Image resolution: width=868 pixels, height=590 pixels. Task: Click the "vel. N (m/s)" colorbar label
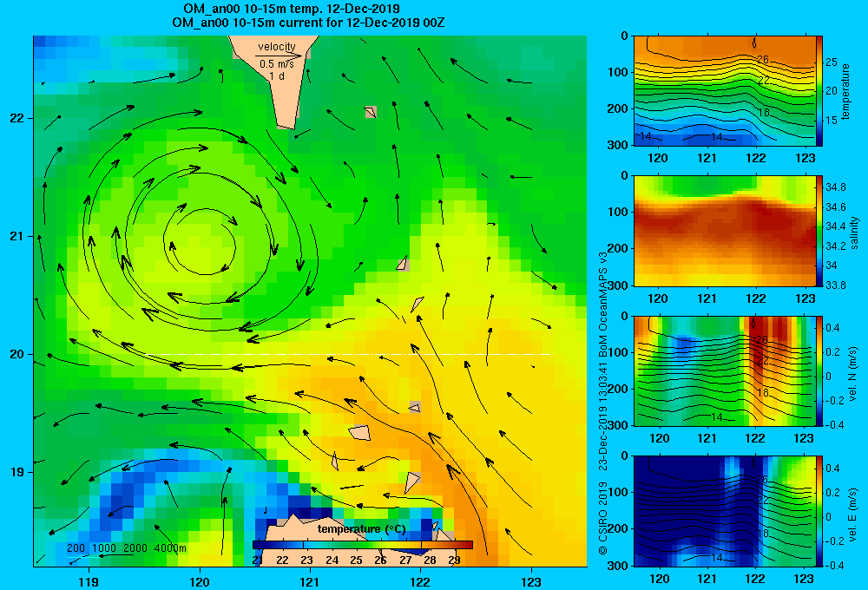tap(852, 374)
